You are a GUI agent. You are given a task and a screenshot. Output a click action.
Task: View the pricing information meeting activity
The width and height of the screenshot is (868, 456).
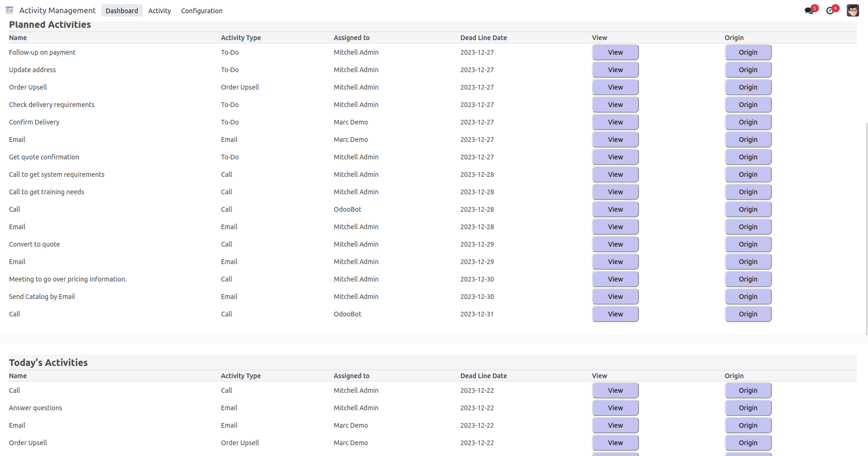tap(615, 279)
